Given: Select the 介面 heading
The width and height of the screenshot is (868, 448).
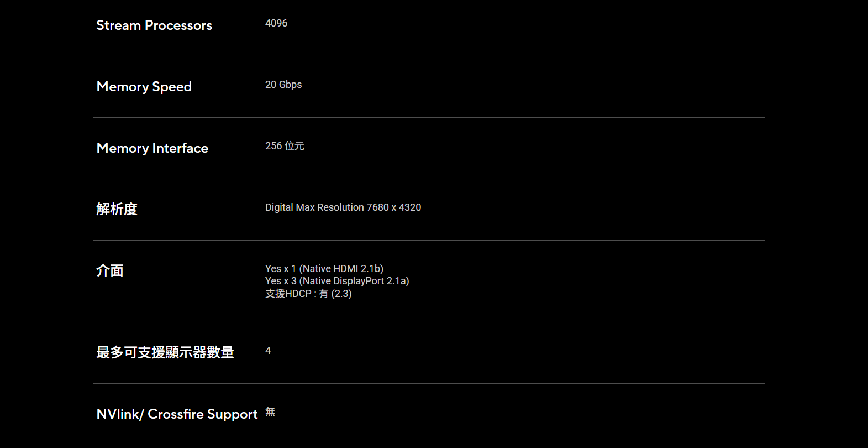Looking at the screenshot, I should click(x=110, y=270).
